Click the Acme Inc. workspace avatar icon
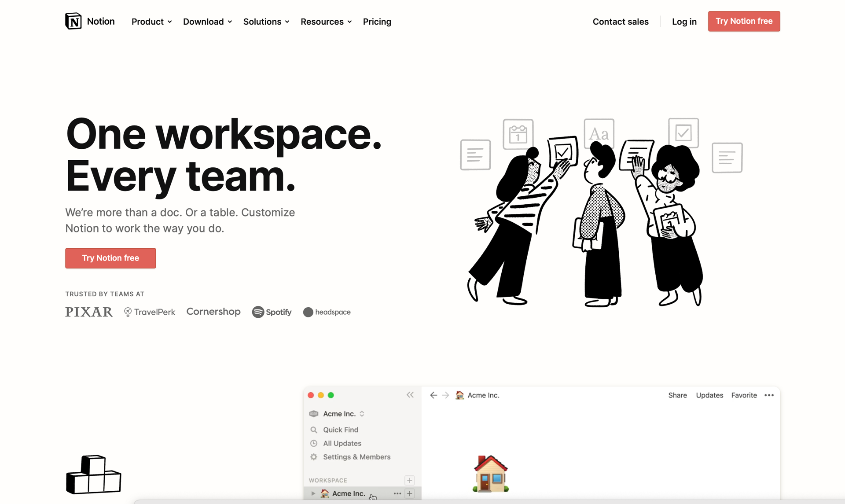845x504 pixels. (314, 414)
